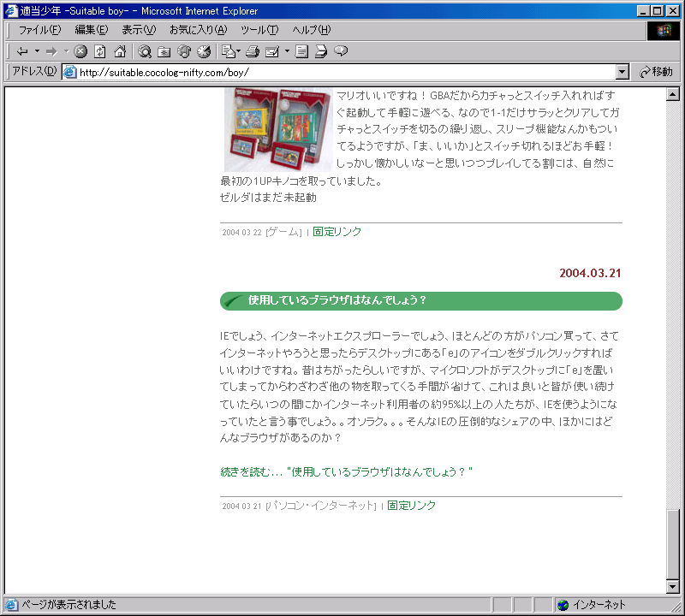Click the 移動 Go button

tap(656, 72)
